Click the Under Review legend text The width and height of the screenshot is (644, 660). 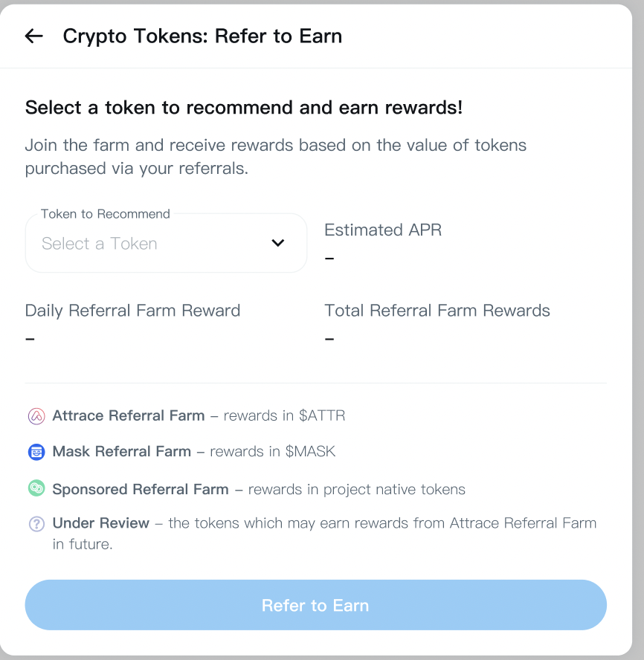click(x=100, y=523)
